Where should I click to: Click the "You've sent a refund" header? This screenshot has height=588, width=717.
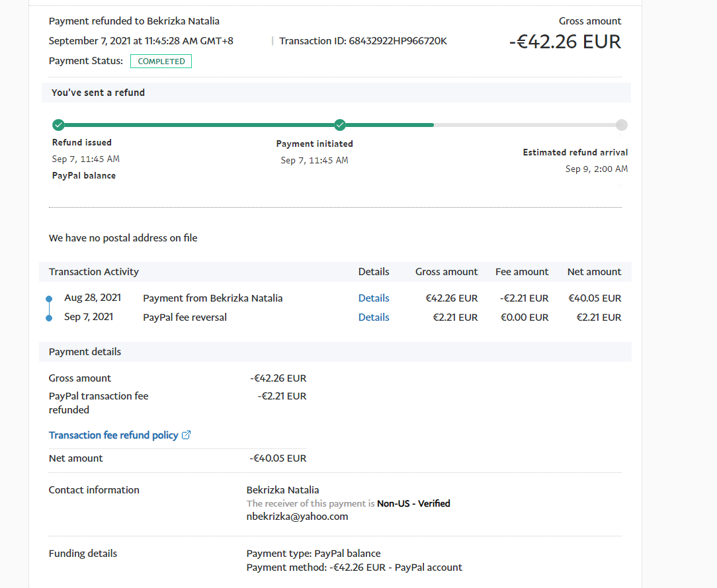click(98, 93)
